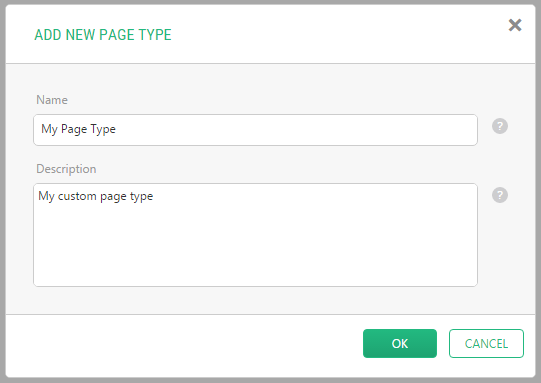Show the Description question mark tooltip
Image resolution: width=541 pixels, height=383 pixels.
[x=500, y=195]
